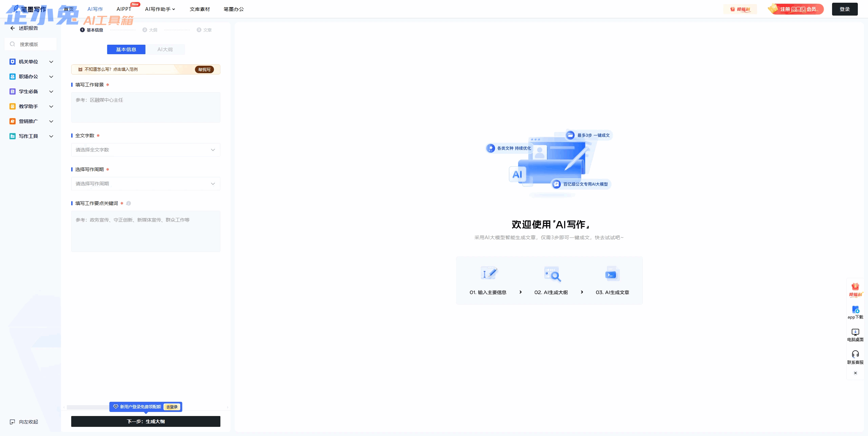This screenshot has height=436, width=868.
Task: Click the 笔墨写作 logo
Action: pyautogui.click(x=30, y=9)
